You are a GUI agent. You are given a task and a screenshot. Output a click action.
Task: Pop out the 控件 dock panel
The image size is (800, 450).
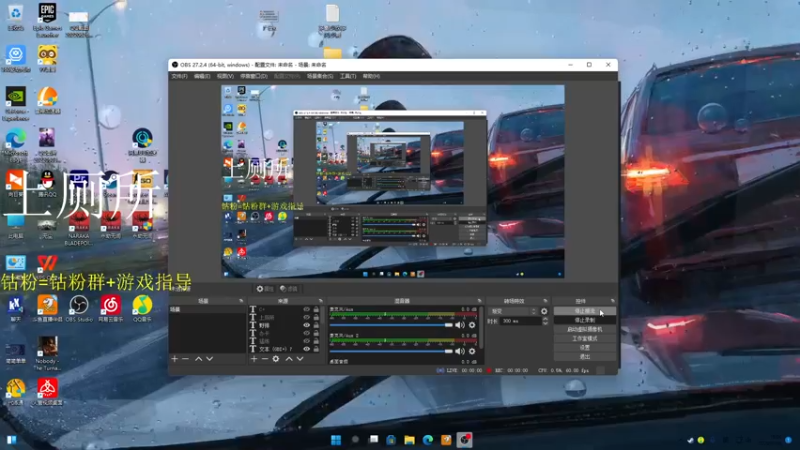click(x=612, y=301)
